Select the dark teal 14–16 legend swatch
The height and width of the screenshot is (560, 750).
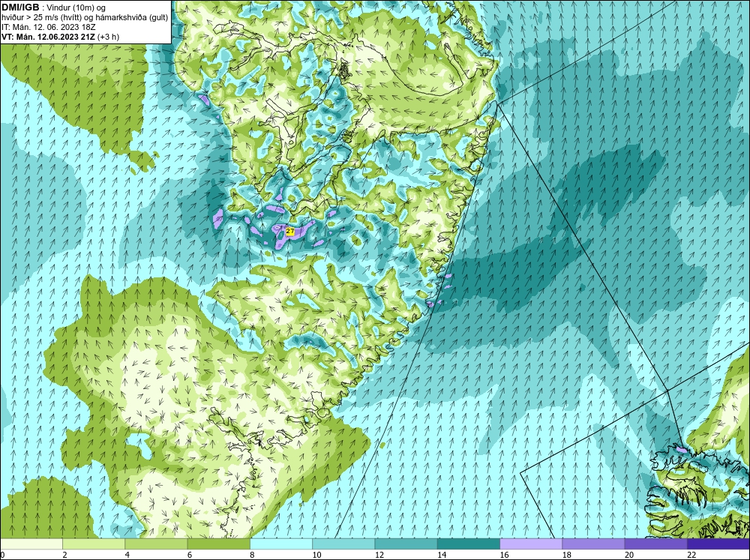click(x=469, y=544)
